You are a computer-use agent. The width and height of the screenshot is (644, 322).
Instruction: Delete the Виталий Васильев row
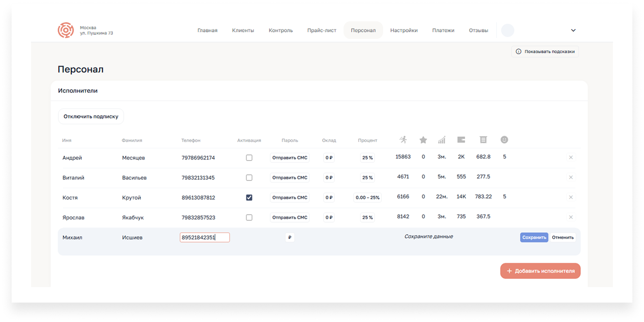click(x=571, y=177)
